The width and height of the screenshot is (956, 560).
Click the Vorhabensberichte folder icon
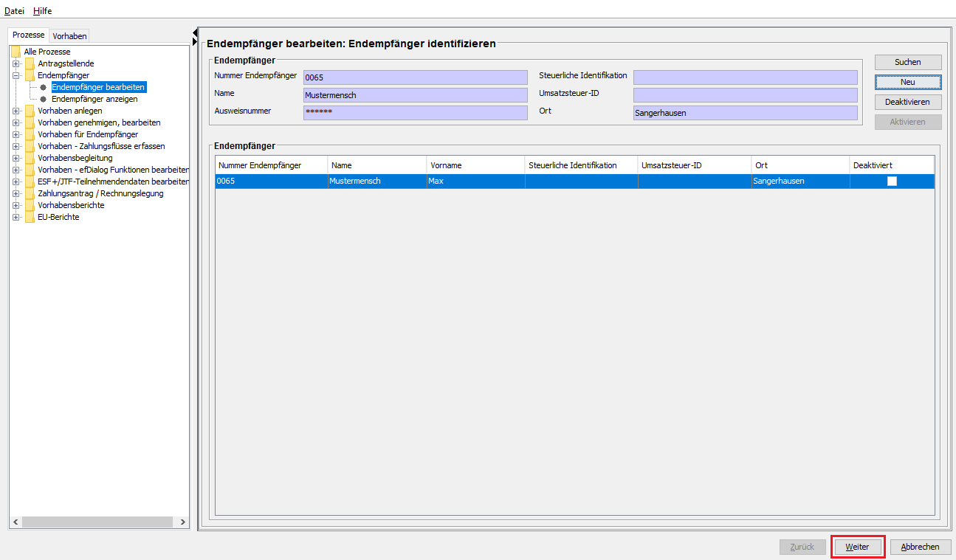pyautogui.click(x=30, y=205)
